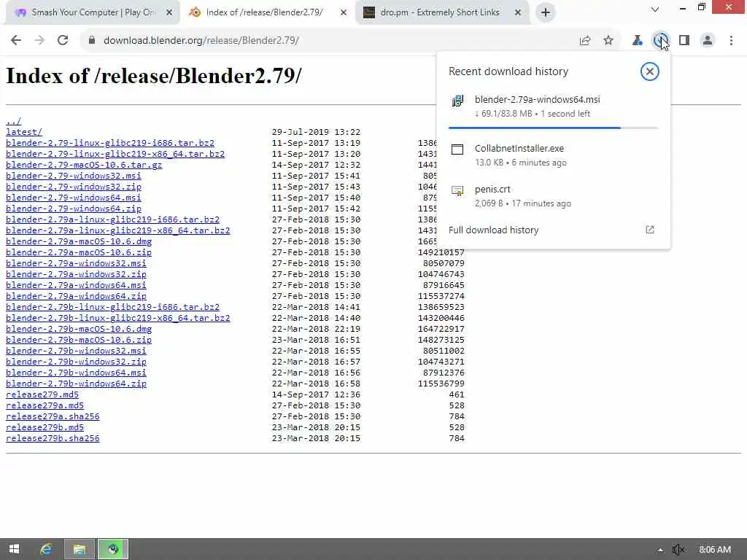Click the muted speaker tray icon
747x560 pixels.
tap(678, 550)
